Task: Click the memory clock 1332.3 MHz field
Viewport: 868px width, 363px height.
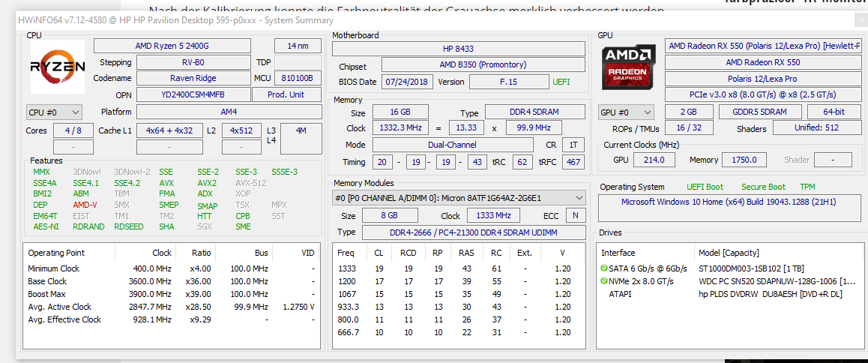Action: pyautogui.click(x=400, y=128)
